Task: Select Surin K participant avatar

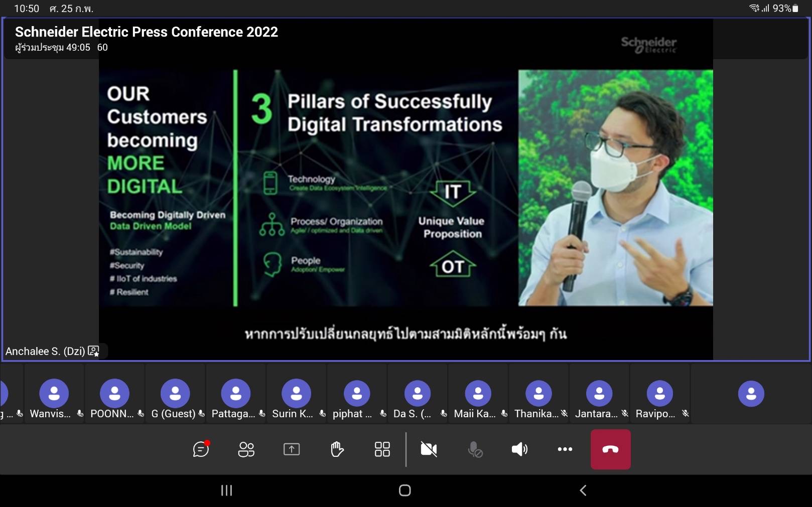Action: 296,393
